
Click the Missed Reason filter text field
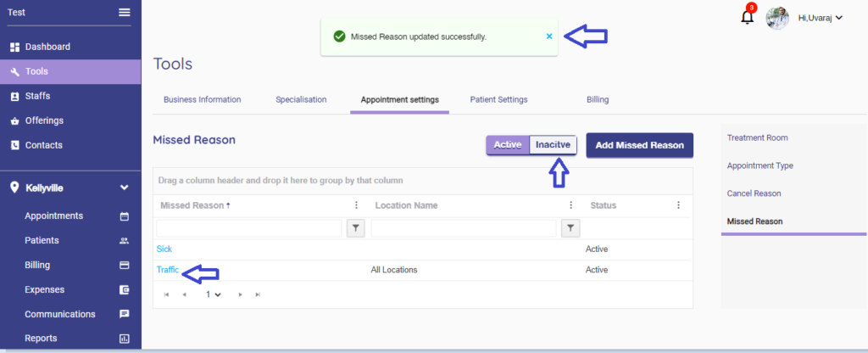coord(248,227)
